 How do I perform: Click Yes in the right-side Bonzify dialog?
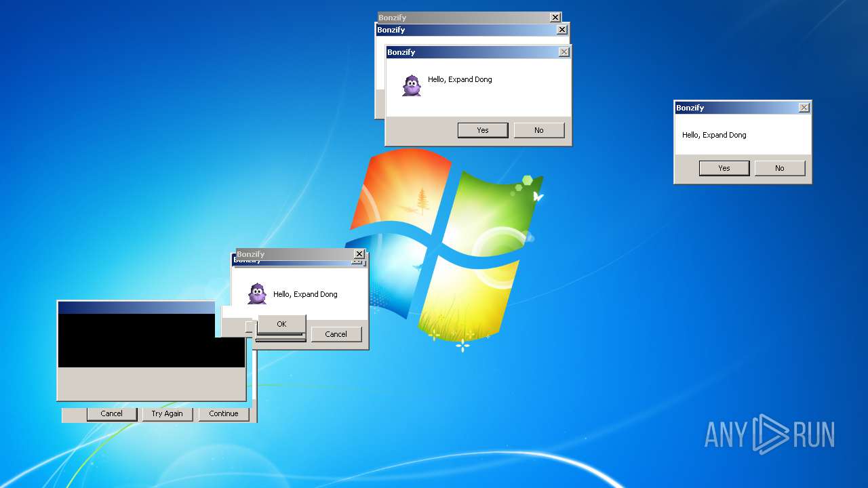point(724,168)
